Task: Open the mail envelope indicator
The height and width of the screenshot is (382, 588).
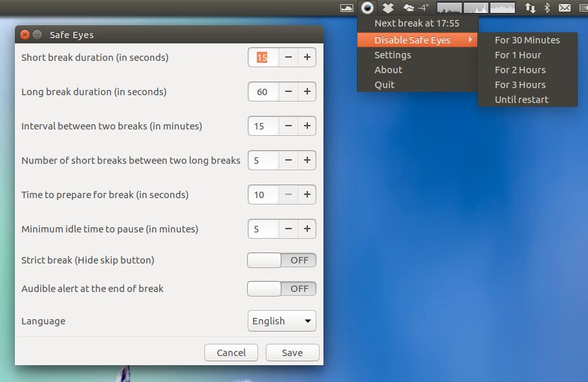Action: pyautogui.click(x=565, y=8)
